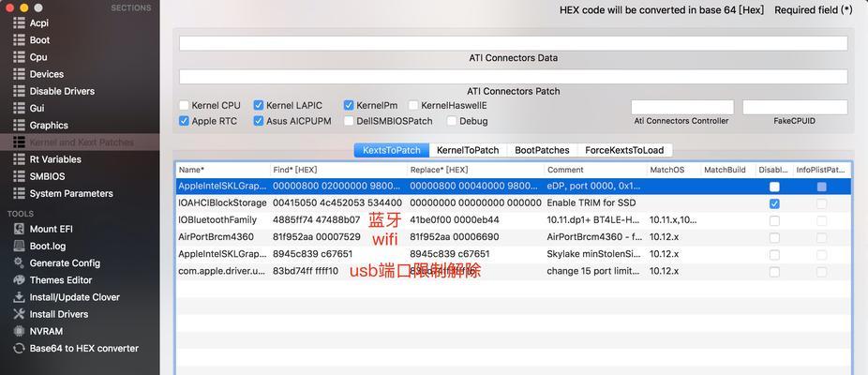
Task: Toggle InfoPlistPatch checkbox for IOAHCIBlockStorage row
Action: [x=821, y=203]
